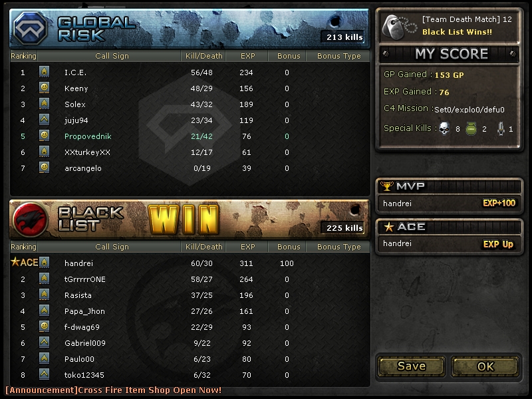This screenshot has height=399, width=532.
Task: Click the Global Risk team emblem
Action: point(30,28)
